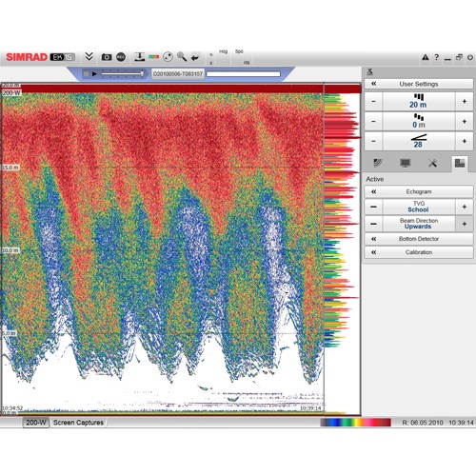Image resolution: width=476 pixels, height=476 pixels.
Task: Click replay file name D20100506-T083157
Action: point(178,74)
